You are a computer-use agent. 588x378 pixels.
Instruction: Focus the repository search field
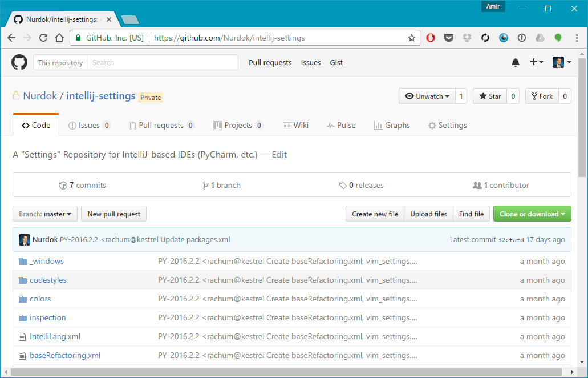pos(163,62)
